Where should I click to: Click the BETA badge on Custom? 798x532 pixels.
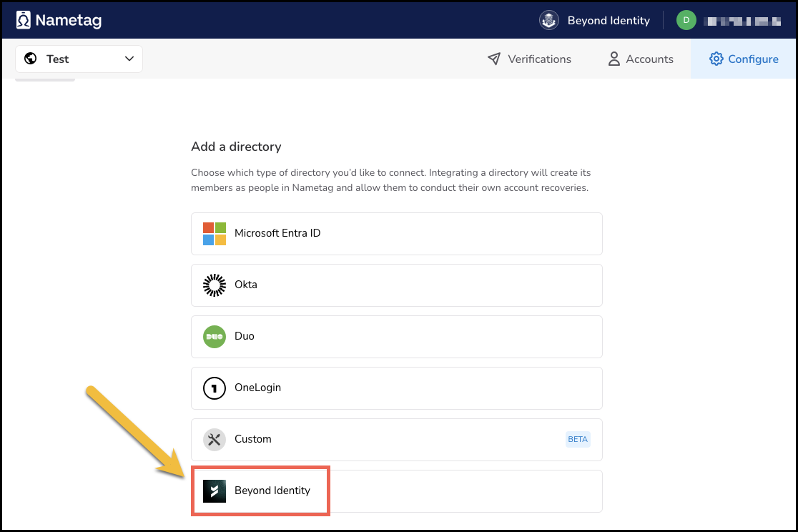point(578,439)
